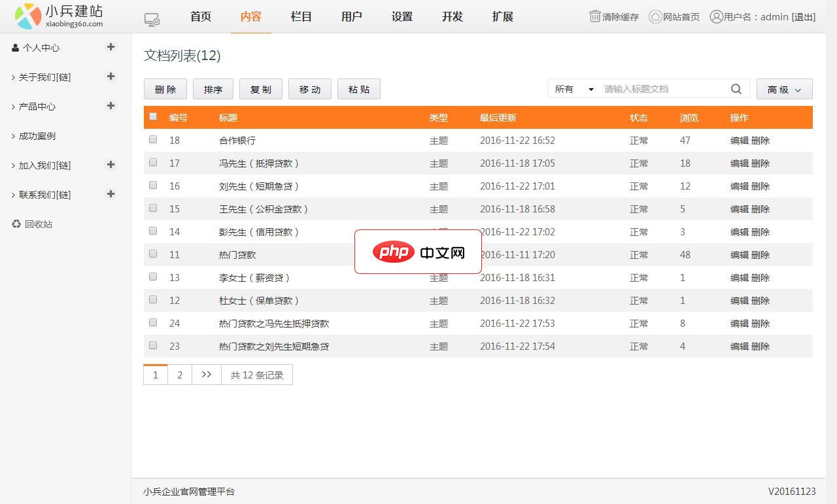This screenshot has width=837, height=504.
Task: Open website homepage via house icon
Action: coord(655,16)
